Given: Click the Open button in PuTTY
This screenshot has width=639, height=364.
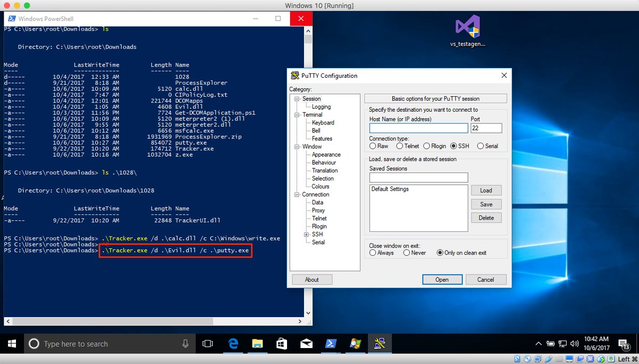Looking at the screenshot, I should pyautogui.click(x=442, y=279).
